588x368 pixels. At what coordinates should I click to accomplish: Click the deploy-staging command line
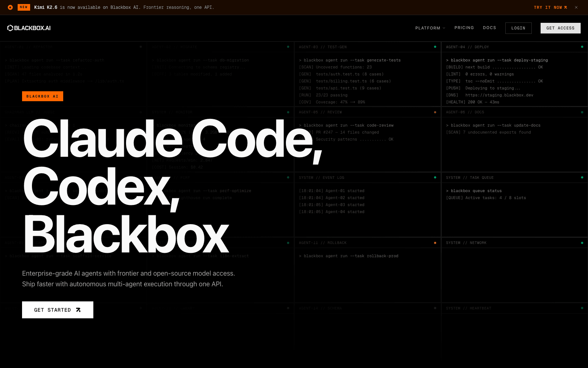click(x=497, y=60)
